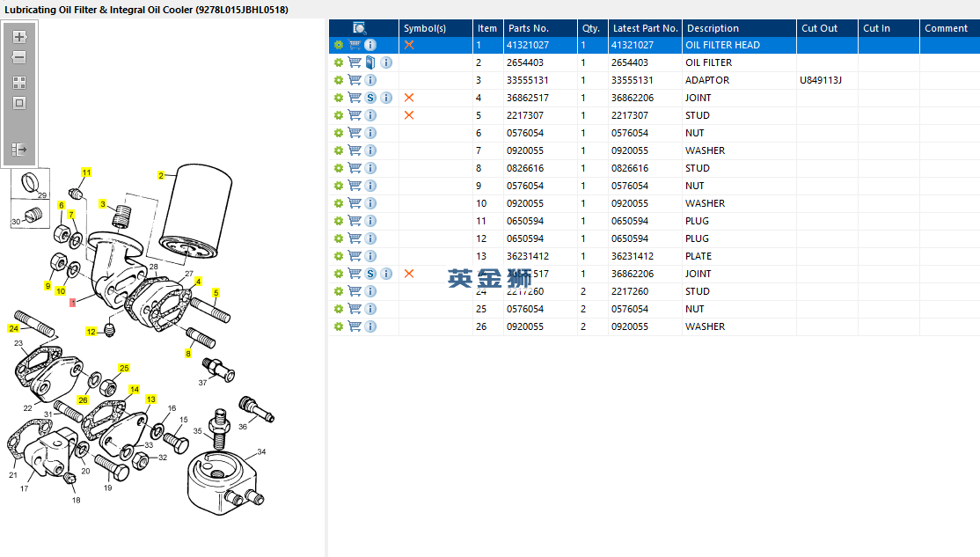The width and height of the screenshot is (980, 557).
Task: Add ADAPTOR part to cart
Action: 355,80
